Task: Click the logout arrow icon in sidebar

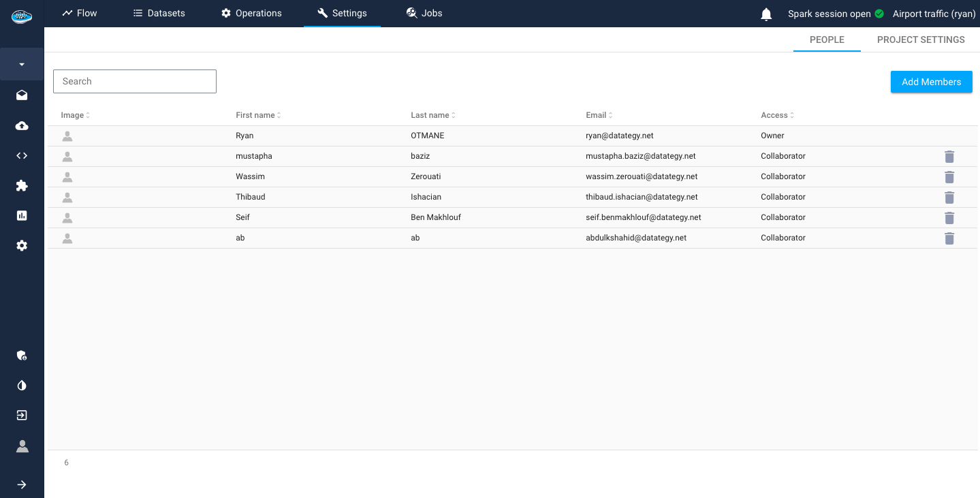Action: point(22,415)
